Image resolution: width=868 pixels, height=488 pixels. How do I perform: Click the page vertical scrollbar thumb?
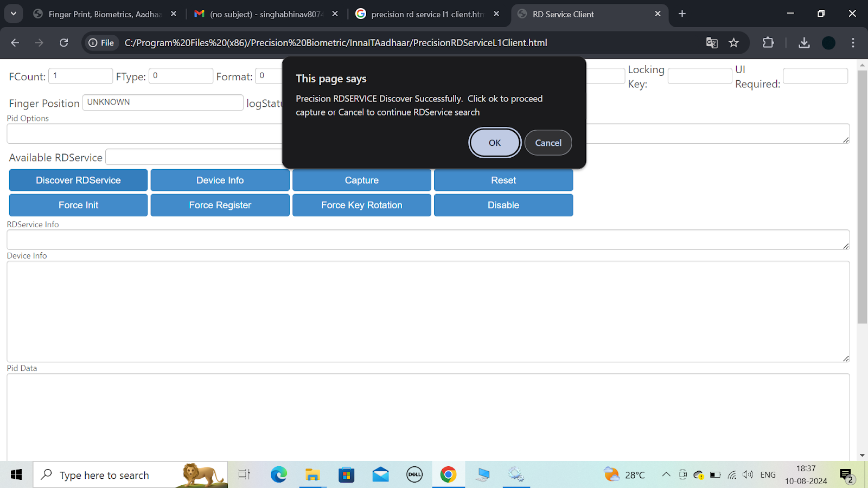click(x=862, y=196)
